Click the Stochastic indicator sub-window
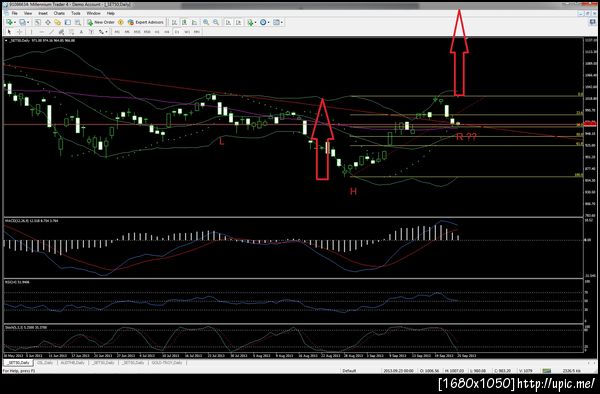600x394 pixels. tap(293, 338)
